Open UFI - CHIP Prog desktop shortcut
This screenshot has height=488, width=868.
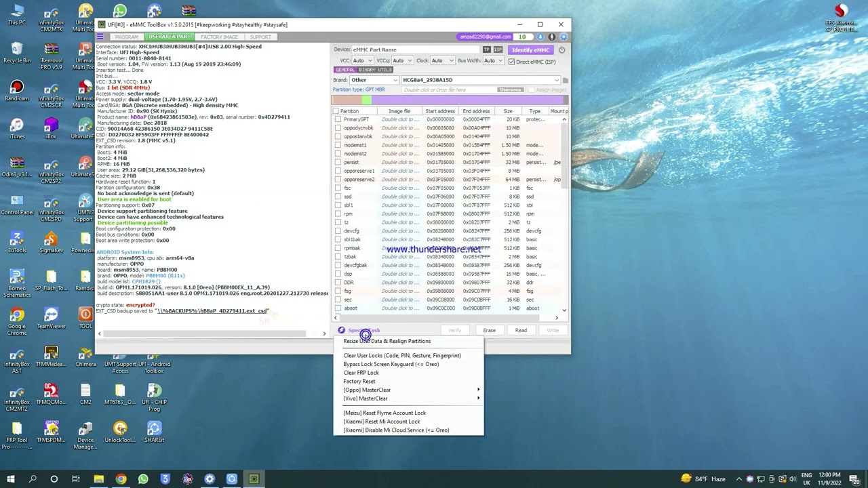[x=154, y=397]
